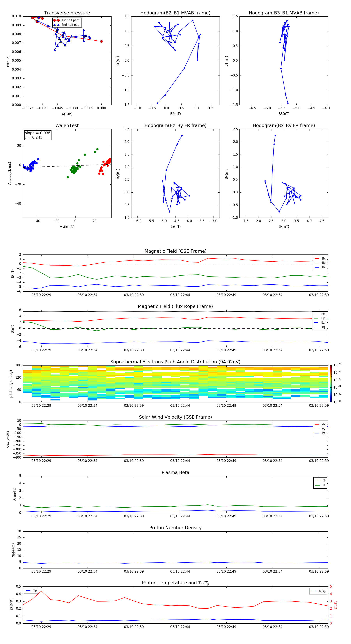Click the 'A(T·m)' x-axis label
The height and width of the screenshot is (644, 351).
(67, 114)
